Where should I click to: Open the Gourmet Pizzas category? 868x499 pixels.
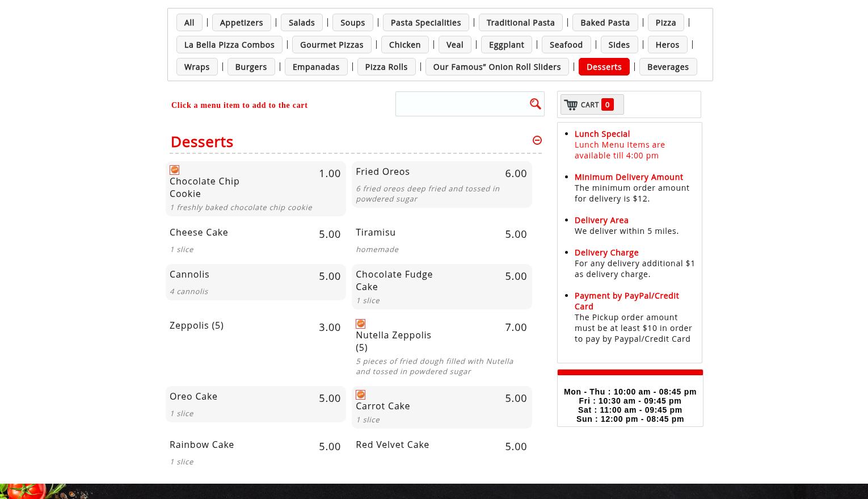[x=331, y=45]
